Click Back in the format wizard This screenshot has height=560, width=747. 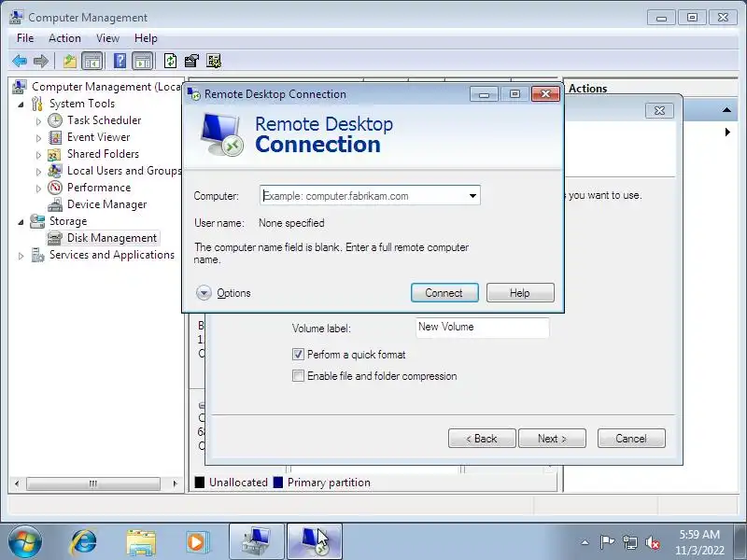coord(482,438)
